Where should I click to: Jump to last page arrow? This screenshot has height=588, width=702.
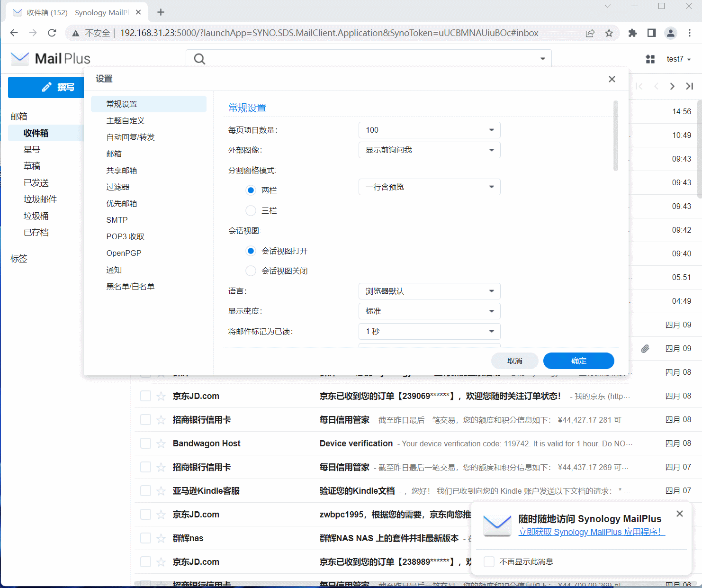point(689,86)
